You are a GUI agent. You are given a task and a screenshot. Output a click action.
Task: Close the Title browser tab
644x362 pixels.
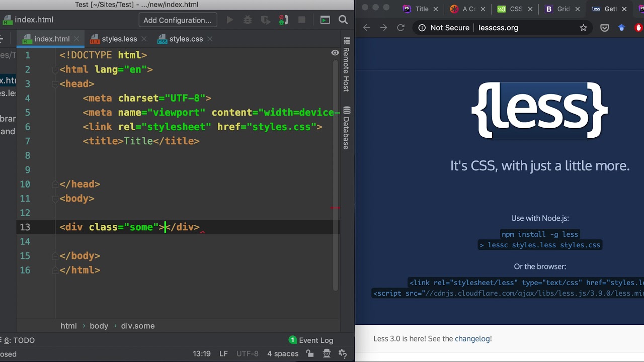point(436,9)
